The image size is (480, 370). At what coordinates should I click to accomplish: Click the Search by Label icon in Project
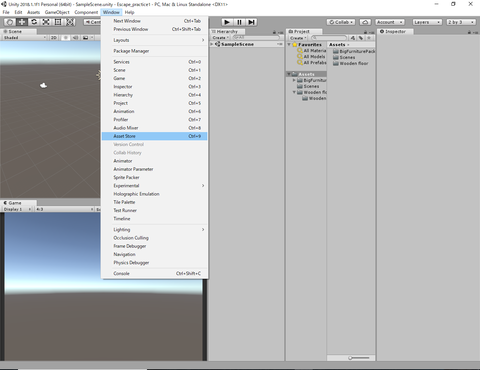[x=361, y=38]
